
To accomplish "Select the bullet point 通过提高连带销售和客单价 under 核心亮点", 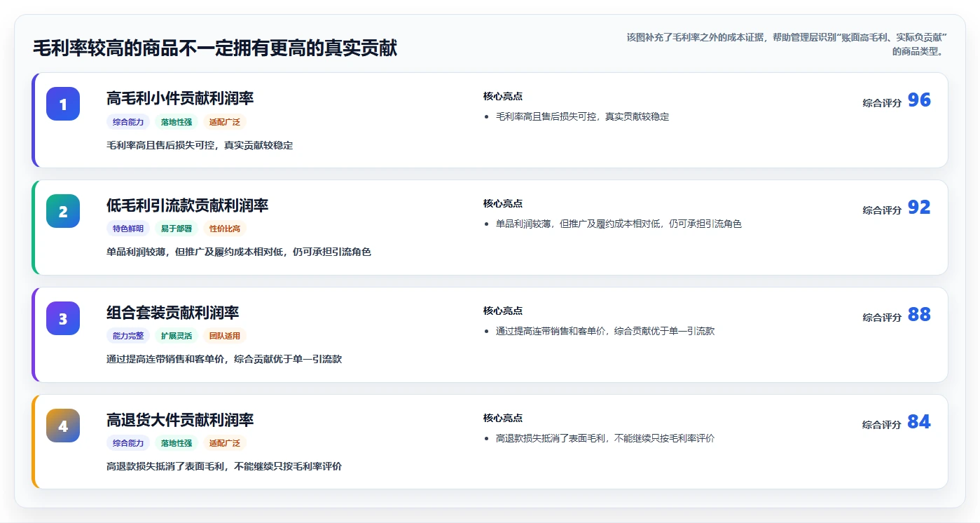I will coord(605,331).
